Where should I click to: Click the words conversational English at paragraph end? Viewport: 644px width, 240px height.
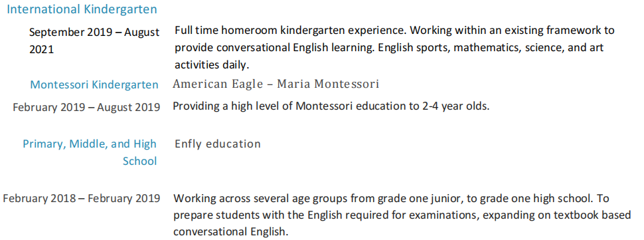point(229,231)
